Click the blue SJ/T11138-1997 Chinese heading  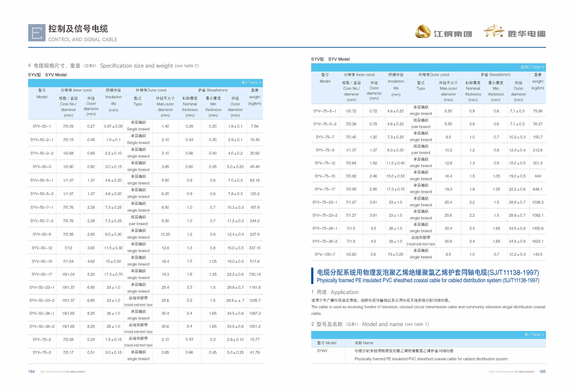point(428,272)
